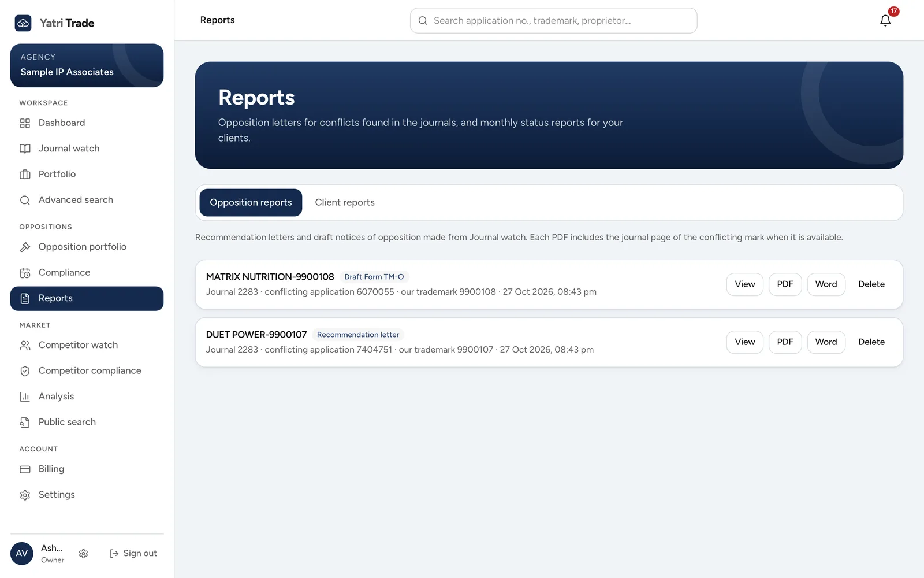Open Analysis page
Screen dimensions: 924x578
87,397
